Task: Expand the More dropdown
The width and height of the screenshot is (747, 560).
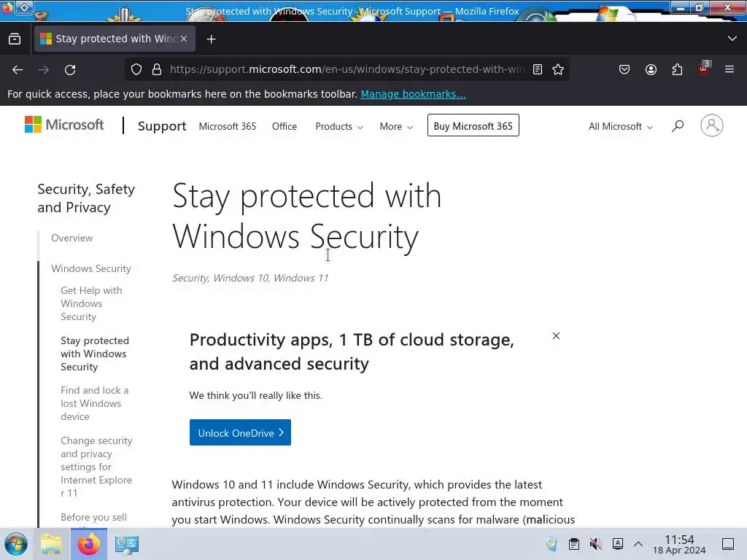Action: [396, 126]
